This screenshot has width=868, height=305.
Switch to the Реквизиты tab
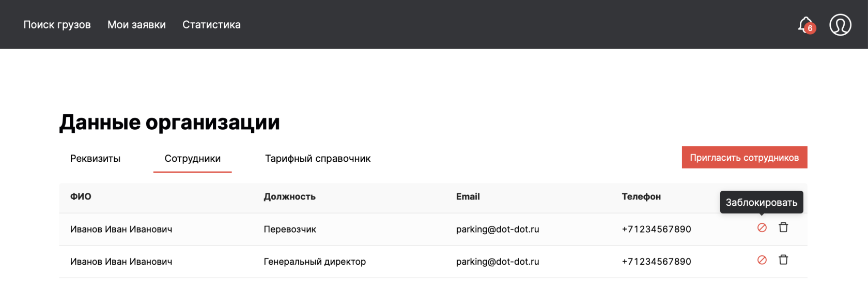pos(95,159)
